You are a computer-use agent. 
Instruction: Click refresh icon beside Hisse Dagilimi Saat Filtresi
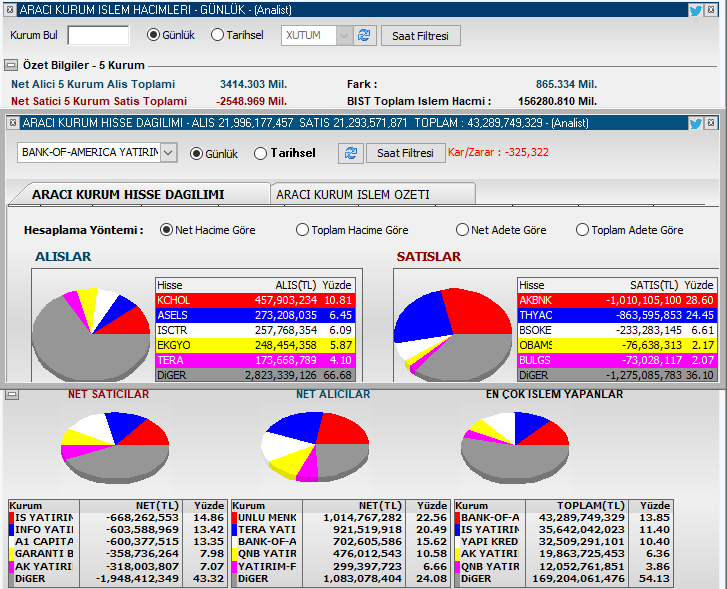tap(351, 153)
